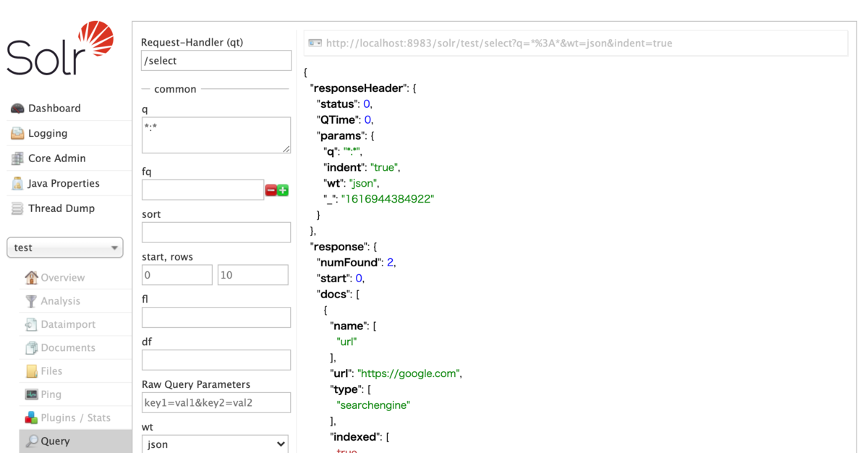868x453 pixels.
Task: Open Thread Dump
Action: tap(61, 208)
